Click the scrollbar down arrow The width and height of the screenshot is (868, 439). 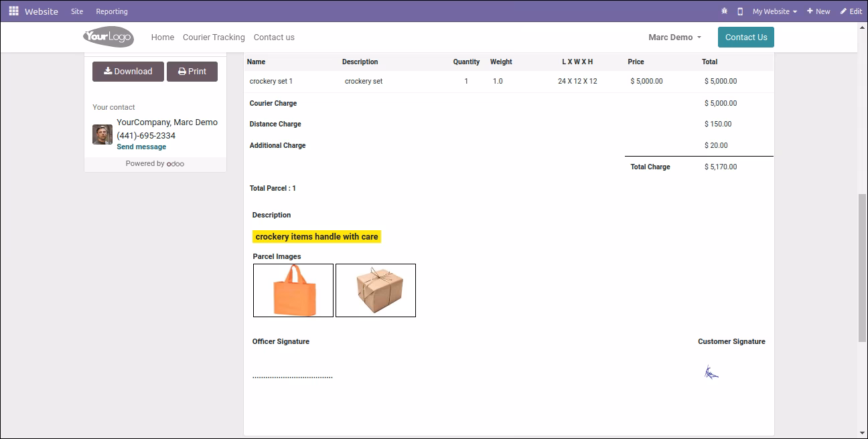point(863,433)
